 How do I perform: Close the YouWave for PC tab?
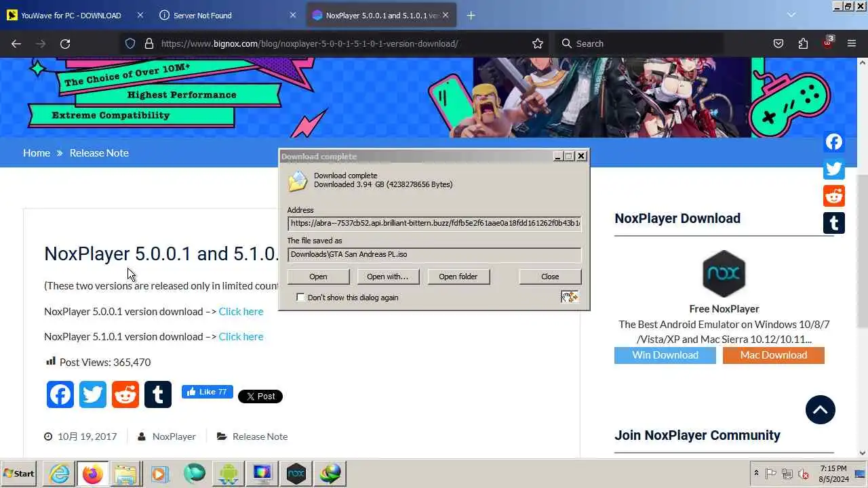pyautogui.click(x=140, y=15)
